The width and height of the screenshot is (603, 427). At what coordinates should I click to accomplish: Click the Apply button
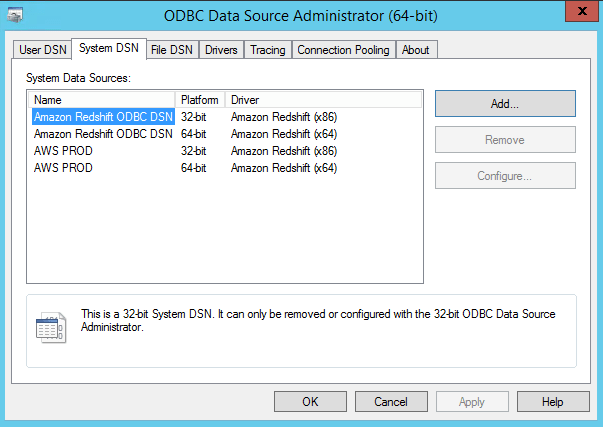[472, 402]
